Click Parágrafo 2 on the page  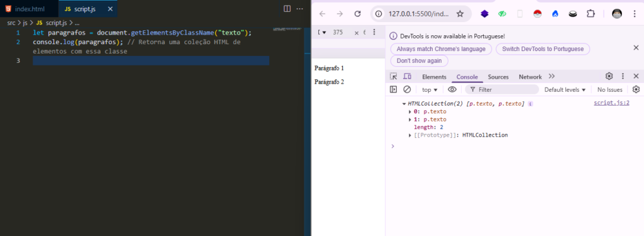pyautogui.click(x=329, y=82)
